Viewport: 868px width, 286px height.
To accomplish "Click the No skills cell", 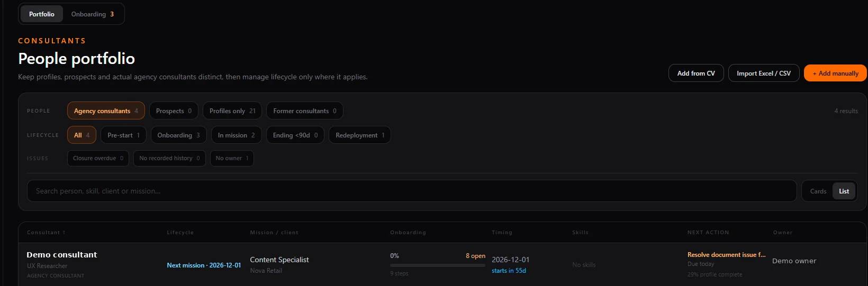I will point(584,265).
